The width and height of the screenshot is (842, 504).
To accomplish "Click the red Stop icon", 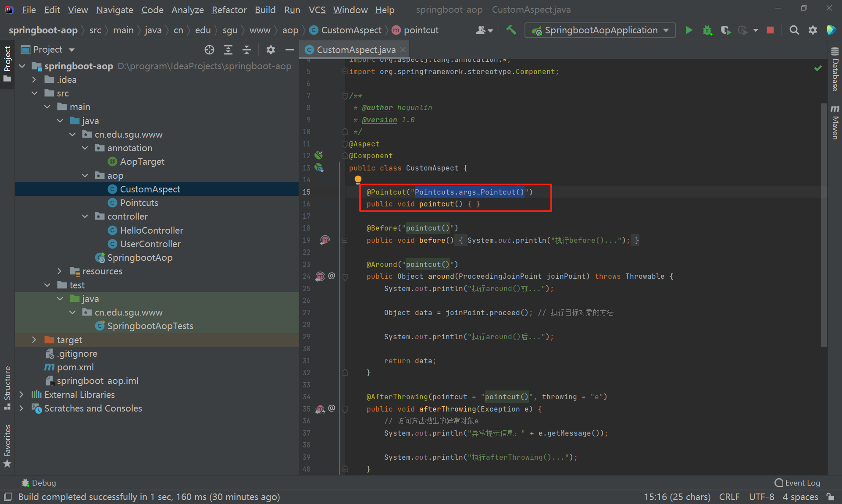I will click(x=770, y=30).
